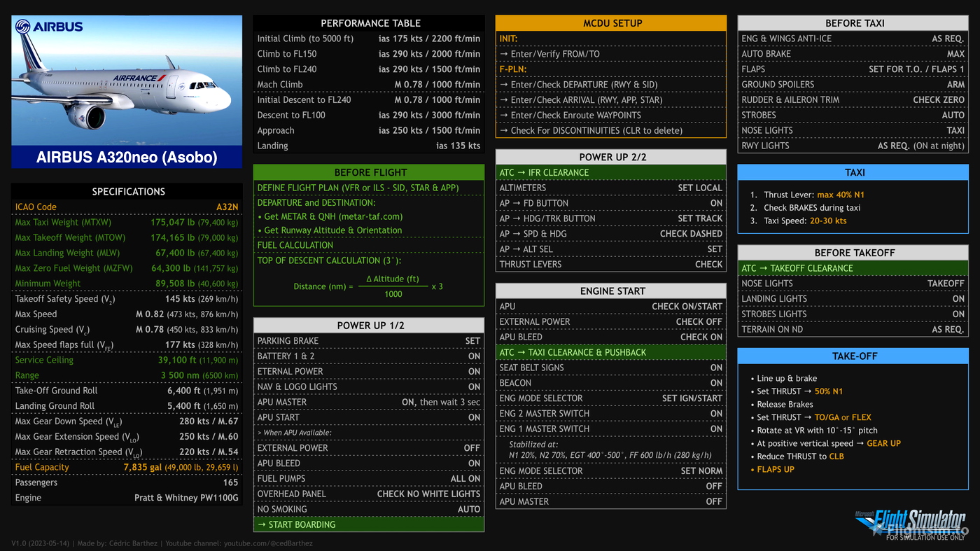Select the POWER UP 1/2 header
The width and height of the screenshot is (980, 551).
[x=368, y=326]
